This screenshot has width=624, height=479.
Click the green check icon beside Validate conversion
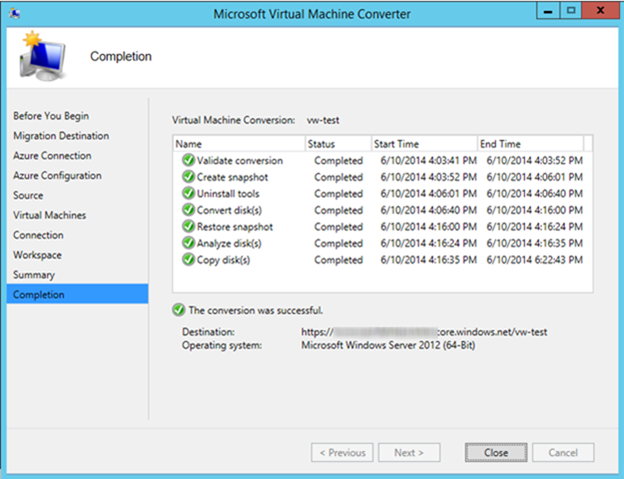coord(188,160)
